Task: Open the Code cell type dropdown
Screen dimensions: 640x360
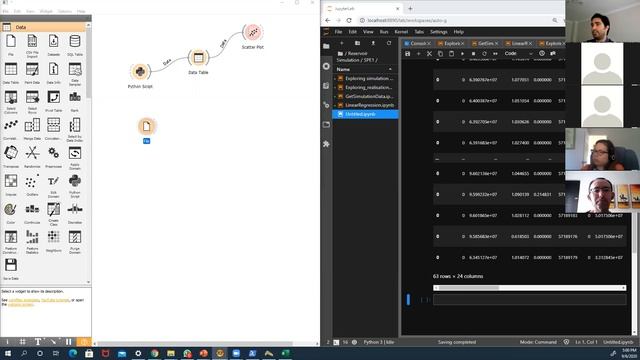Action: [518, 53]
